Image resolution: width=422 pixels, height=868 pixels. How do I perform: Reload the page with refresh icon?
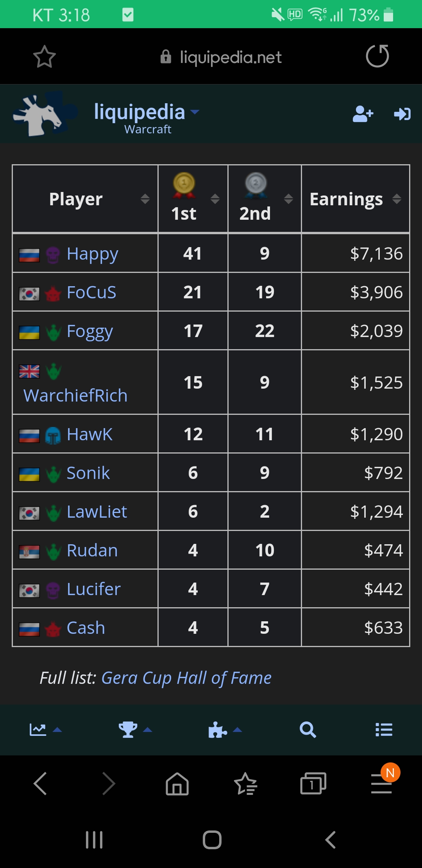click(377, 56)
